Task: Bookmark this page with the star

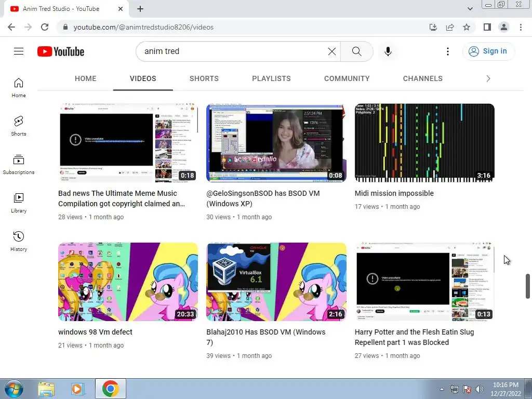Action: tap(467, 27)
